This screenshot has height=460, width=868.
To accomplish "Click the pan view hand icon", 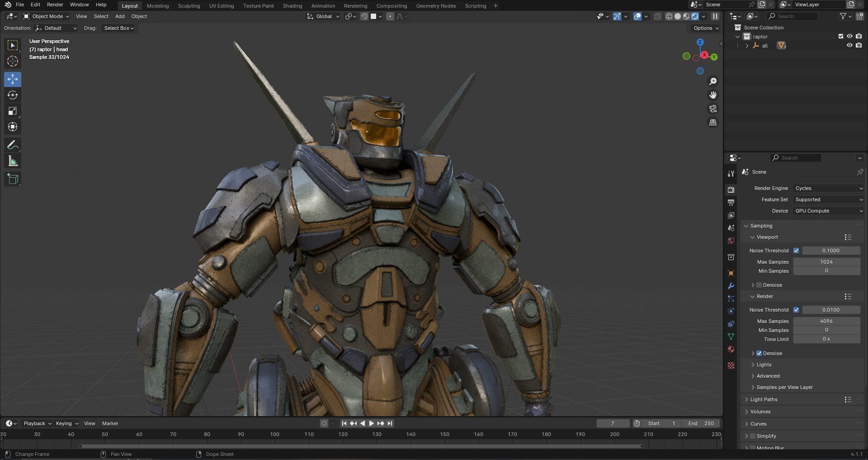I will [713, 95].
